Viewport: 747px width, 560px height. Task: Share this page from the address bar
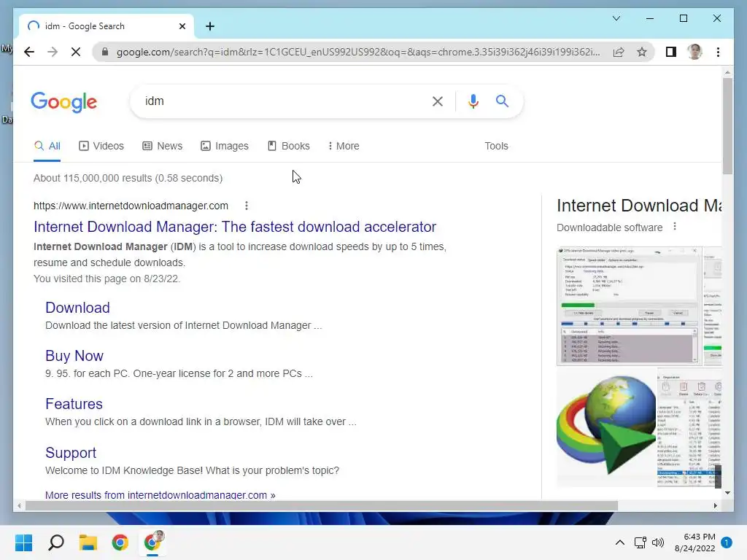click(x=619, y=52)
